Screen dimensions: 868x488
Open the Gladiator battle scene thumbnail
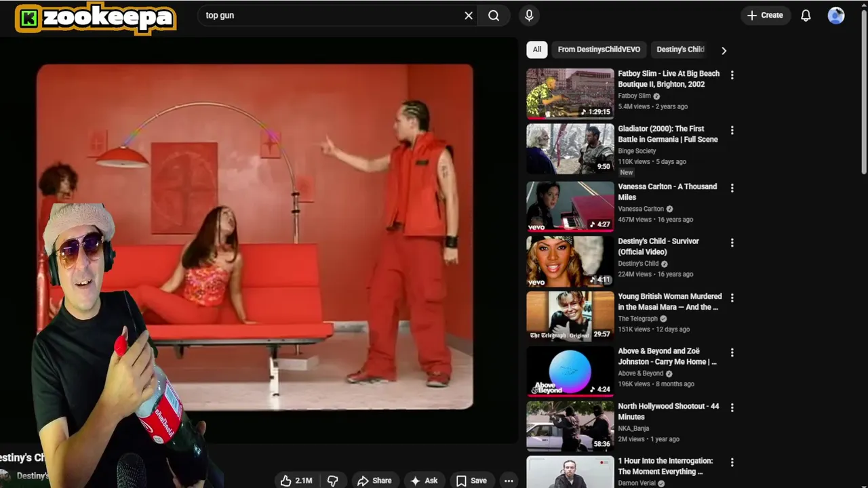click(x=570, y=148)
